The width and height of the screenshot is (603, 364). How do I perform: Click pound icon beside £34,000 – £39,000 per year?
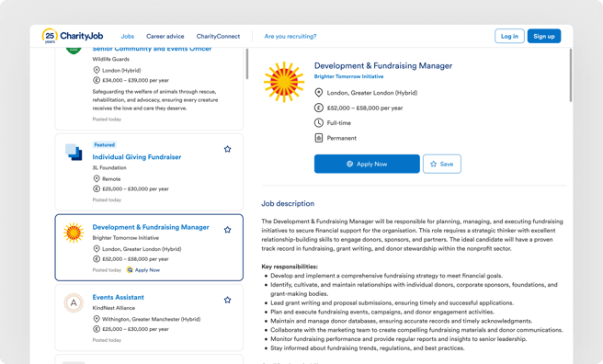(97, 80)
